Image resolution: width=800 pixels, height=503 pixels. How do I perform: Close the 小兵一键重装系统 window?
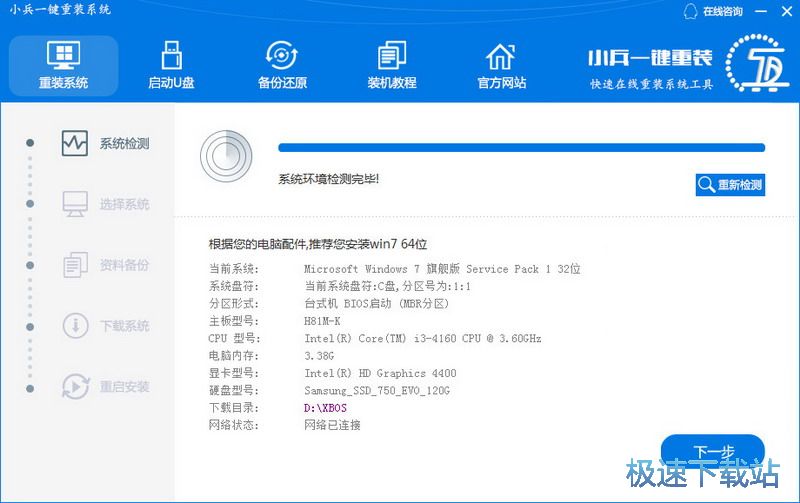tap(784, 11)
